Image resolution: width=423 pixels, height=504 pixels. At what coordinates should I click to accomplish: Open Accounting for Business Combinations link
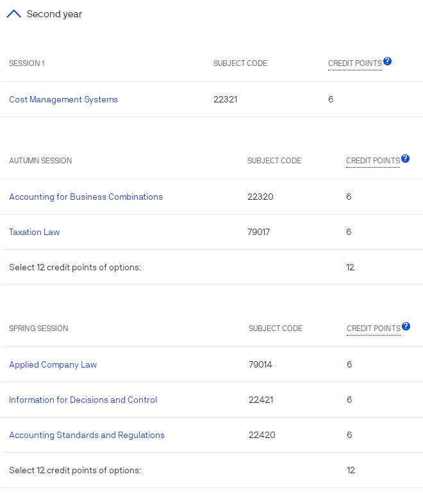(x=86, y=197)
